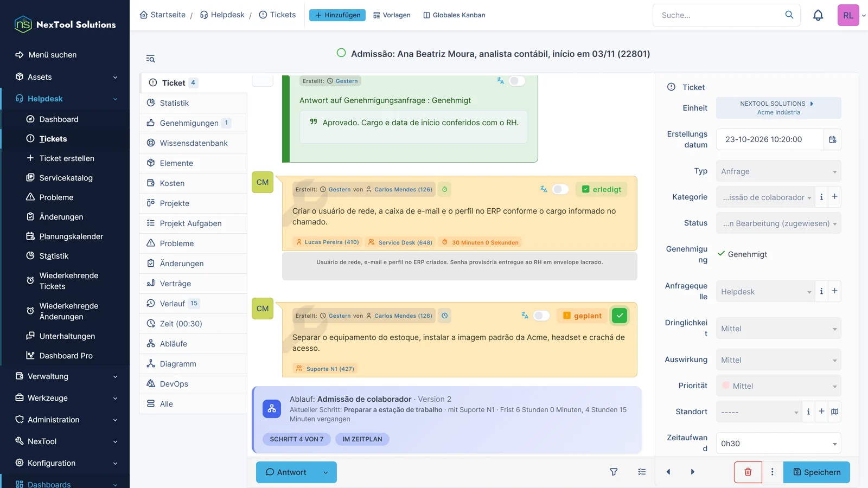Click the add plus icon beside Kategorie
The width and height of the screenshot is (868, 488).
pyautogui.click(x=834, y=197)
